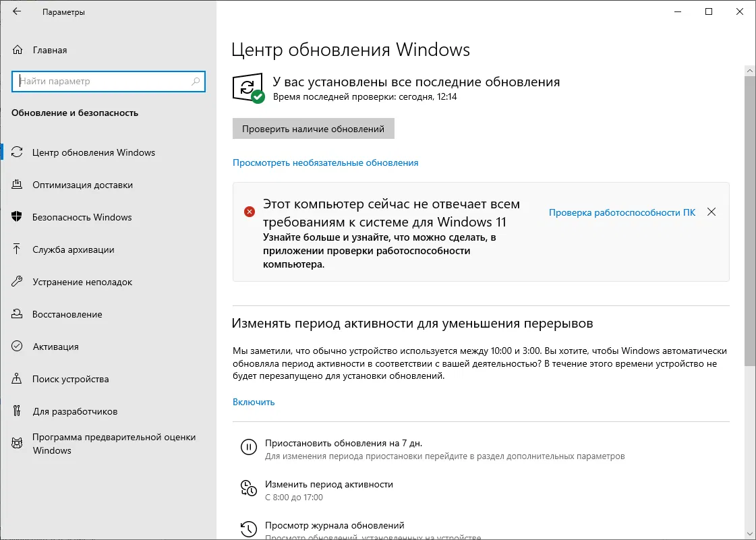Viewport: 756px width, 540px height.
Task: Click the vertical scrollbar thumb
Action: (x=750, y=220)
